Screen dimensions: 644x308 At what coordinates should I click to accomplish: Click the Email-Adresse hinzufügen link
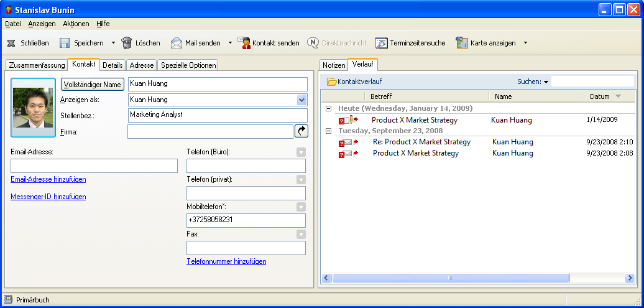[48, 179]
